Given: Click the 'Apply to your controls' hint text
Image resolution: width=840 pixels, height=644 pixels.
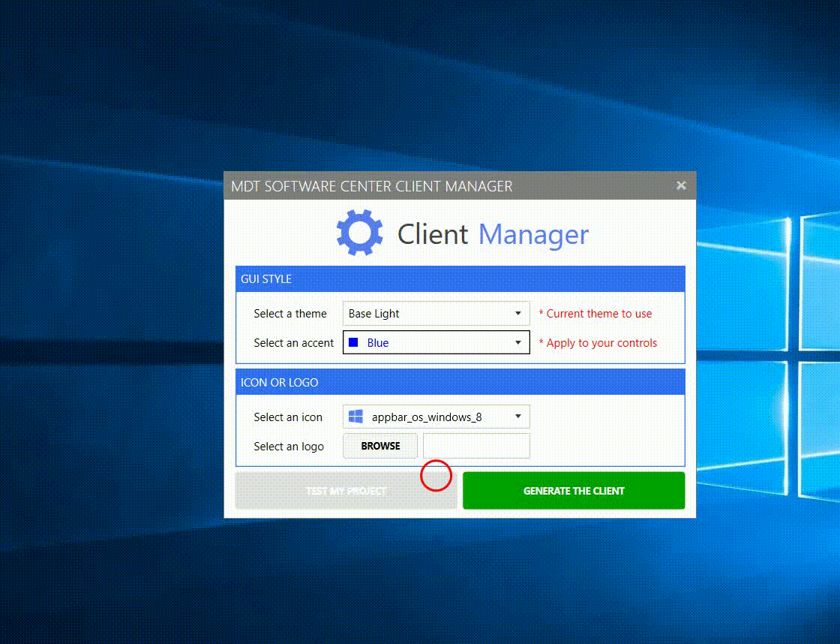Looking at the screenshot, I should click(596, 342).
